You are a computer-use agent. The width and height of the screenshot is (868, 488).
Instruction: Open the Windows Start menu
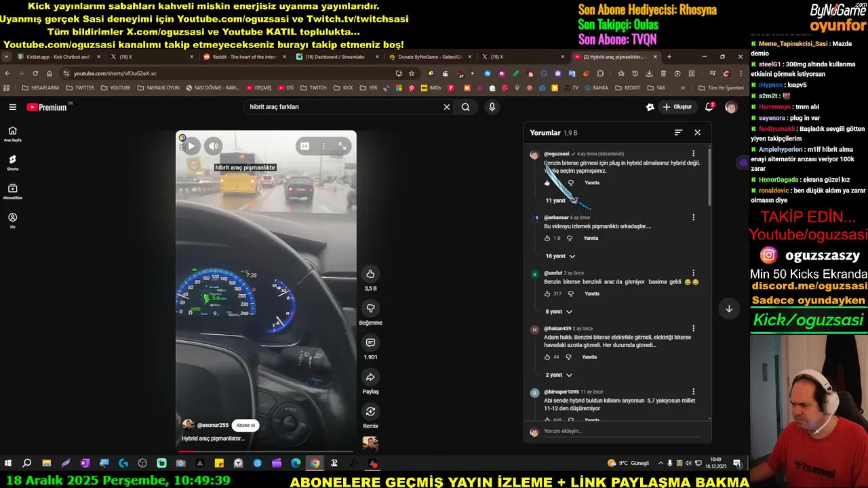pos(8,464)
